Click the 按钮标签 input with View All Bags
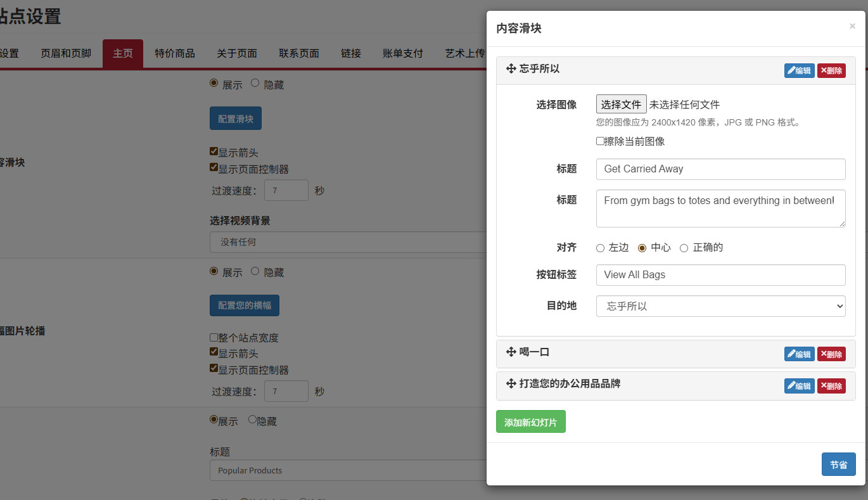This screenshot has height=500, width=868. pyautogui.click(x=720, y=275)
